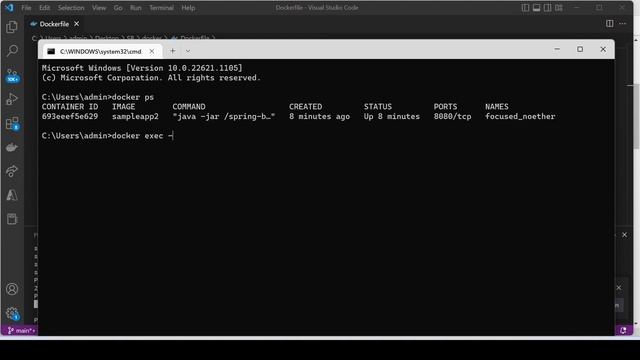This screenshot has width=640, height=360.
Task: Minimize the terminal window
Action: 557,49
